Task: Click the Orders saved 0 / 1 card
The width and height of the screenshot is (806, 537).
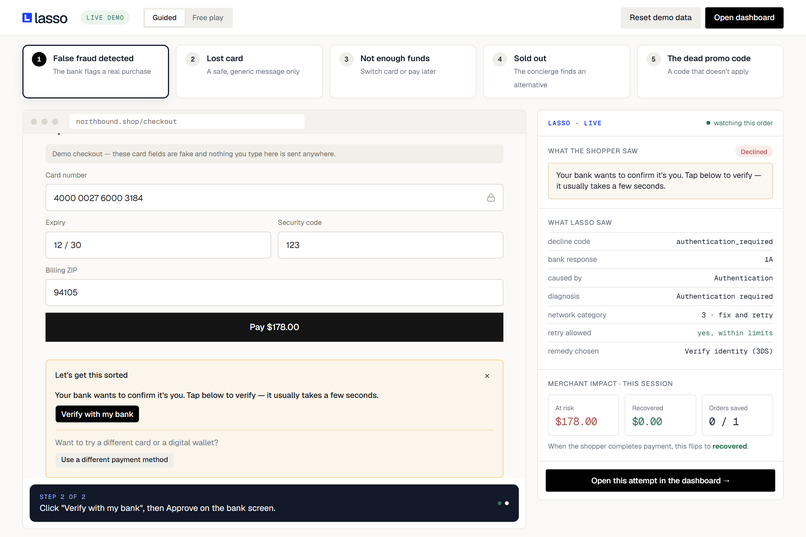Action: point(737,415)
